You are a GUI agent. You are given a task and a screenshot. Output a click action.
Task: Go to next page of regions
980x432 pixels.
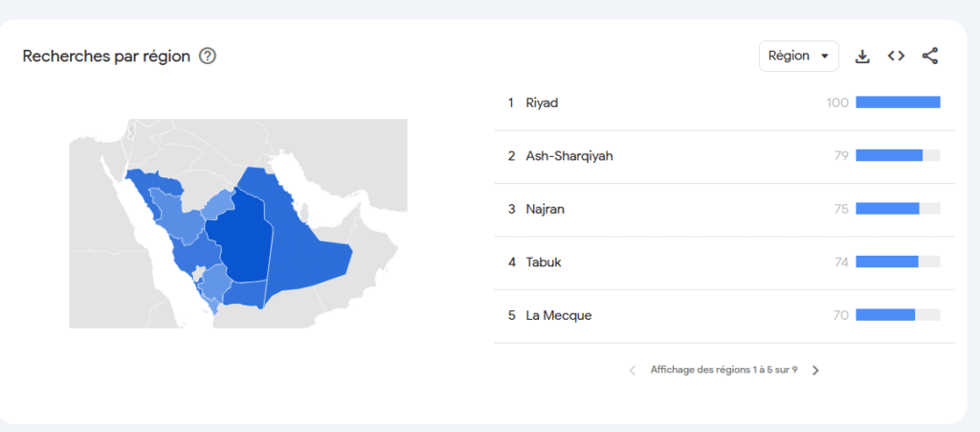[x=815, y=370]
